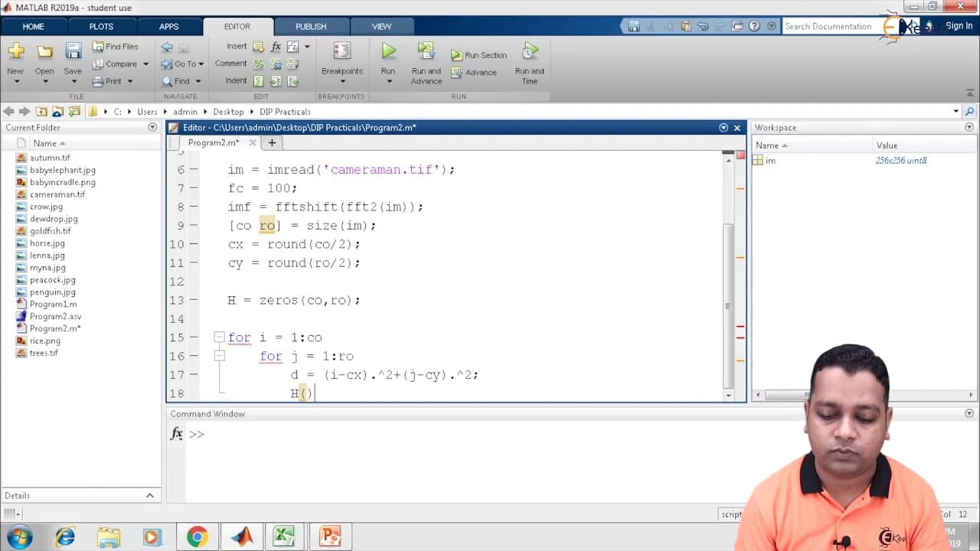
Task: Select the Program2.m* editor tab
Action: (x=213, y=142)
